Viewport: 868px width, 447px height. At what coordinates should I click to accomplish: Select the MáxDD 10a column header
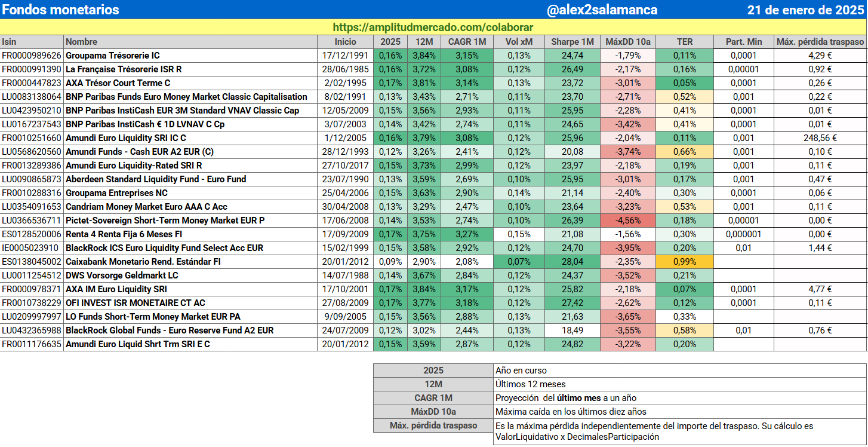click(x=627, y=42)
